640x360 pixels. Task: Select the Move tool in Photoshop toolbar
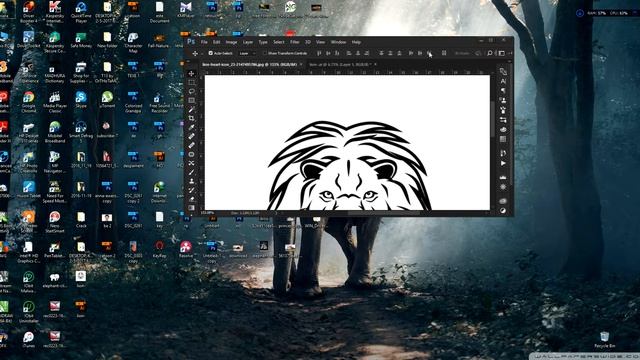[191, 73]
